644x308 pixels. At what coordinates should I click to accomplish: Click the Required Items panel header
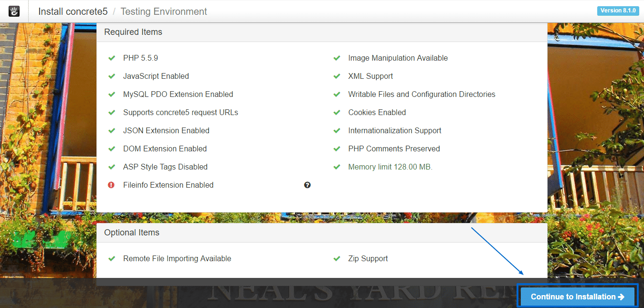coord(133,32)
